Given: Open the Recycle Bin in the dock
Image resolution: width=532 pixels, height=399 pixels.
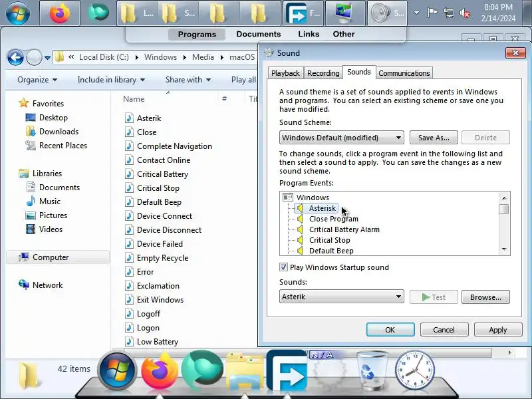Looking at the screenshot, I should tap(372, 371).
